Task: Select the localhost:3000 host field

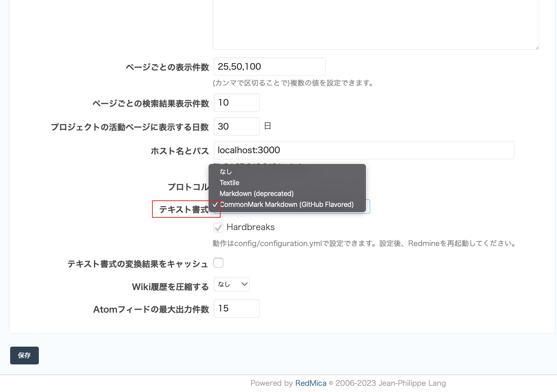Action: point(363,150)
